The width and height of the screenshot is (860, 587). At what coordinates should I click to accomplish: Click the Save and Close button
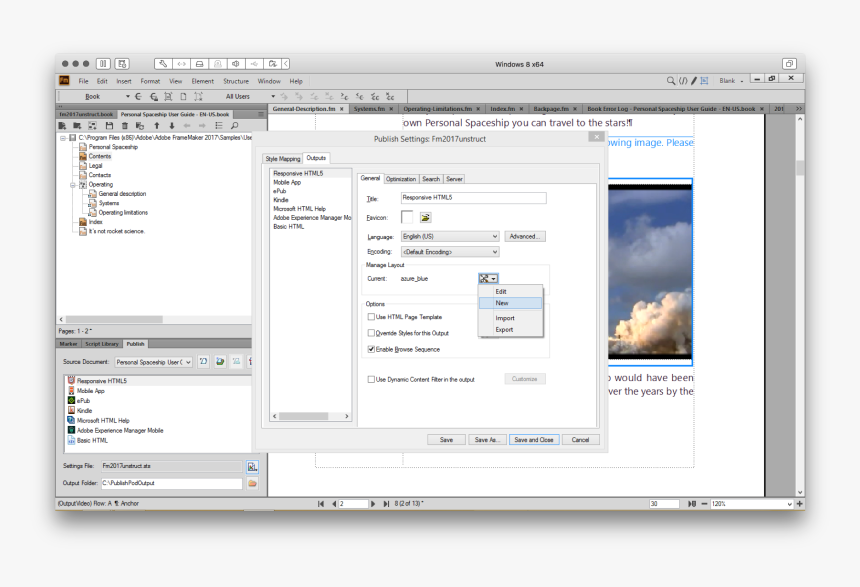tap(534, 440)
